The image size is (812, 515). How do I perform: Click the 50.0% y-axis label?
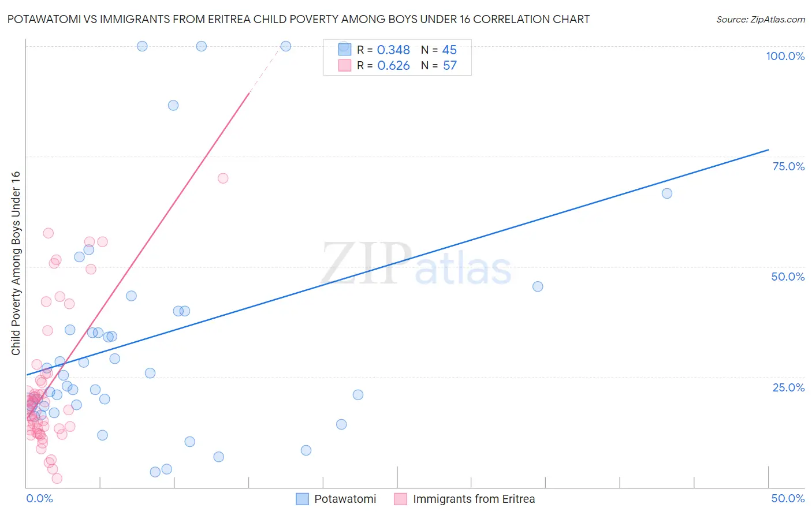coord(788,277)
